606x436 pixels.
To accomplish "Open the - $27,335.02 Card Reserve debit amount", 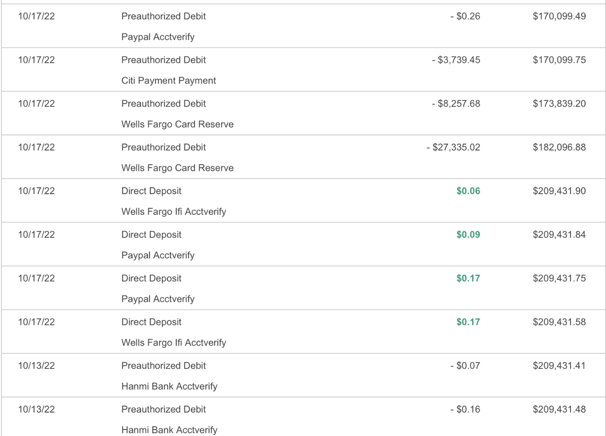I will pyautogui.click(x=453, y=148).
